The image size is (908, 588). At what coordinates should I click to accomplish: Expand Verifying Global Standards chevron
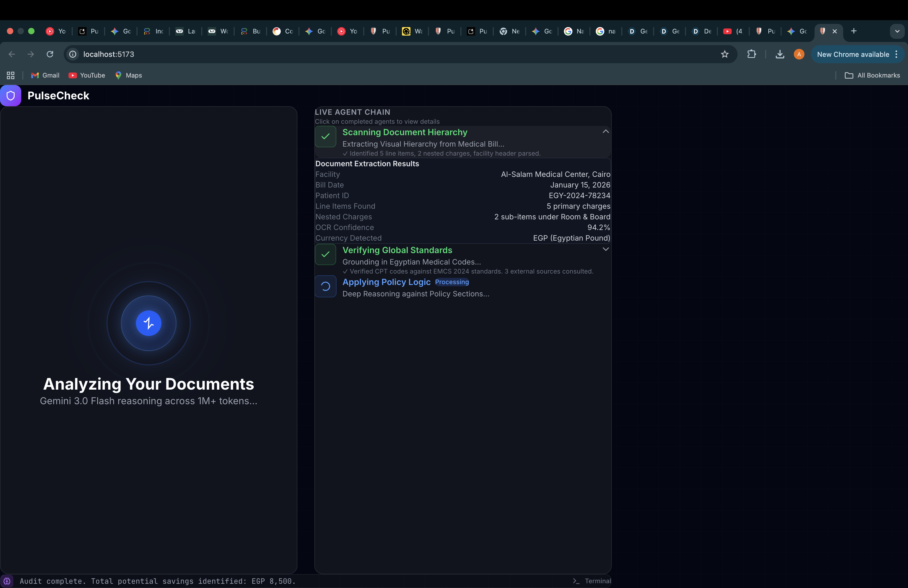pos(605,249)
